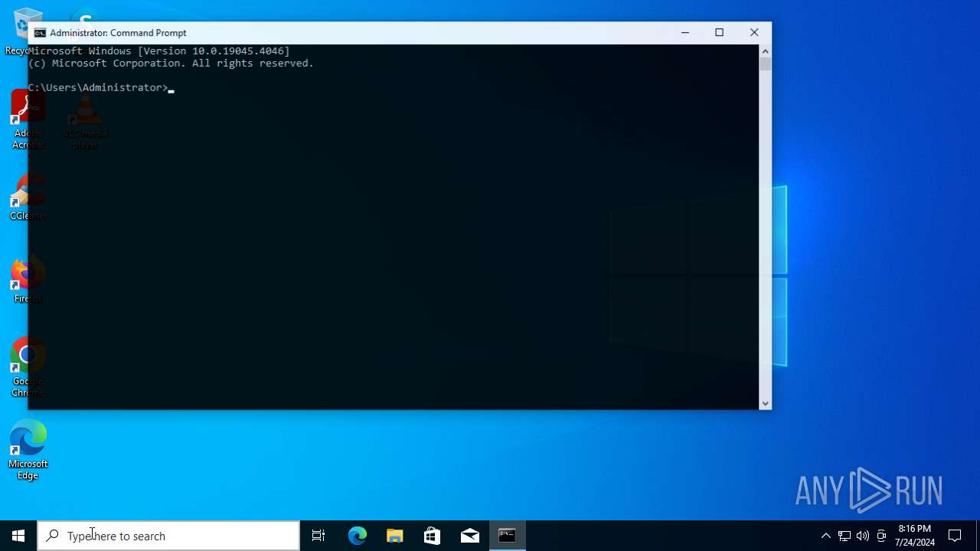This screenshot has width=980, height=551.
Task: Click the Microsoft Windows version text line
Action: click(159, 51)
